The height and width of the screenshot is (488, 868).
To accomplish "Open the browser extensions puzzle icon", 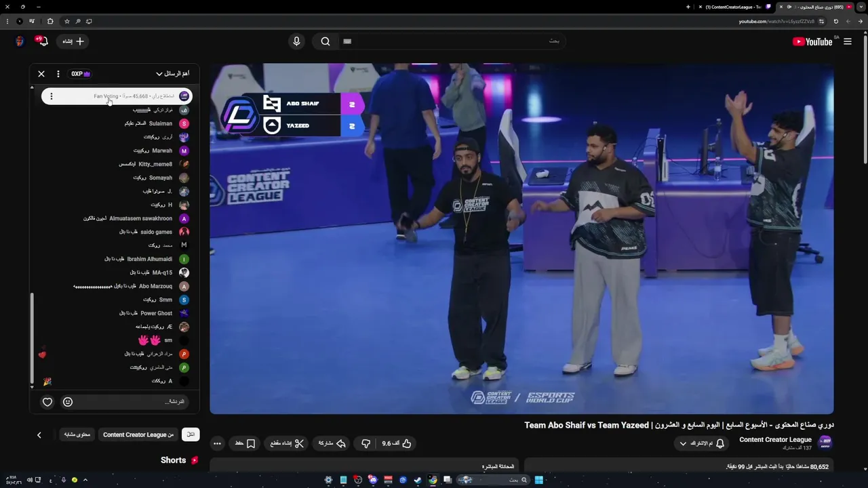I will click(x=50, y=21).
